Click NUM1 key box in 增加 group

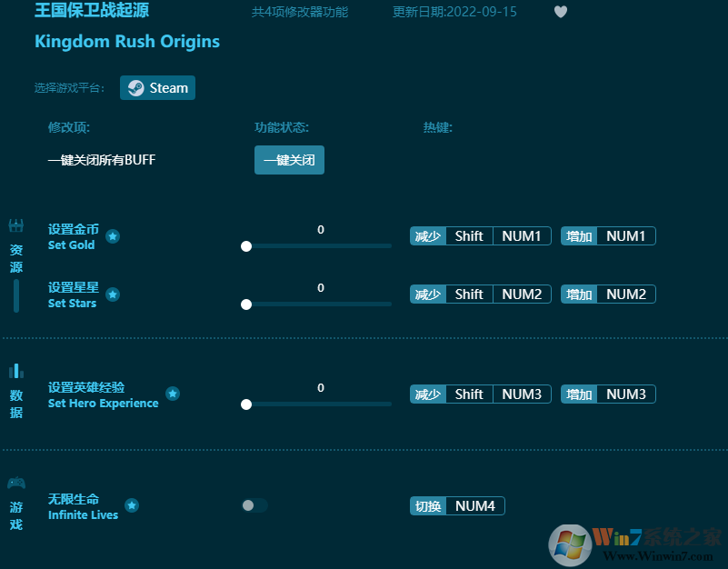click(626, 236)
